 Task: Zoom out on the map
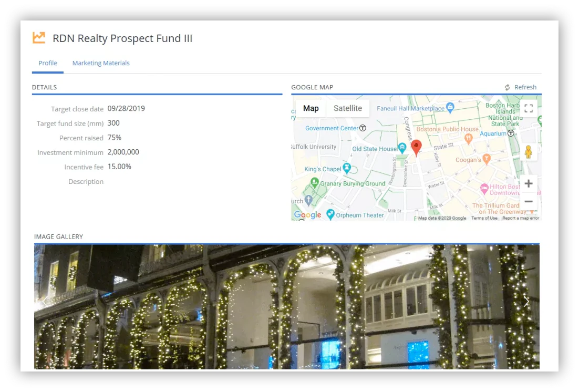(x=529, y=201)
